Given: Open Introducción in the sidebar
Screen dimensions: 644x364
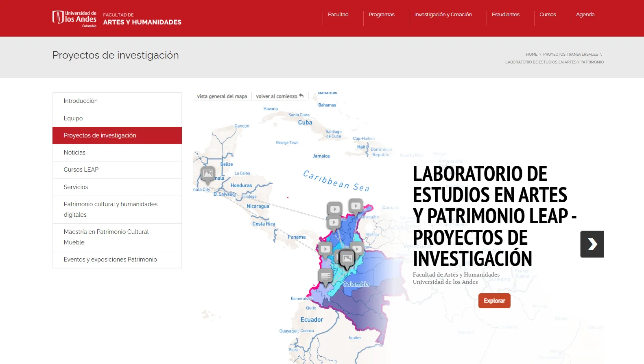Looking at the screenshot, I should pos(117,101).
